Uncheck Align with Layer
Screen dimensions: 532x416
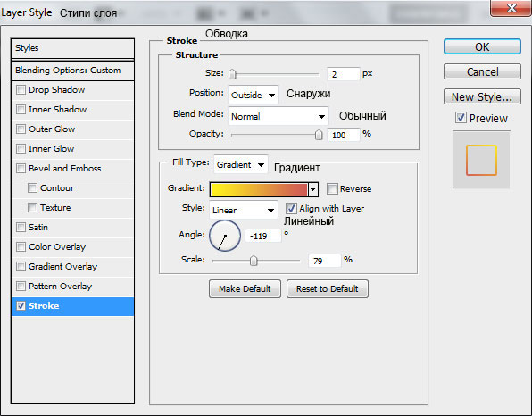[x=291, y=209]
